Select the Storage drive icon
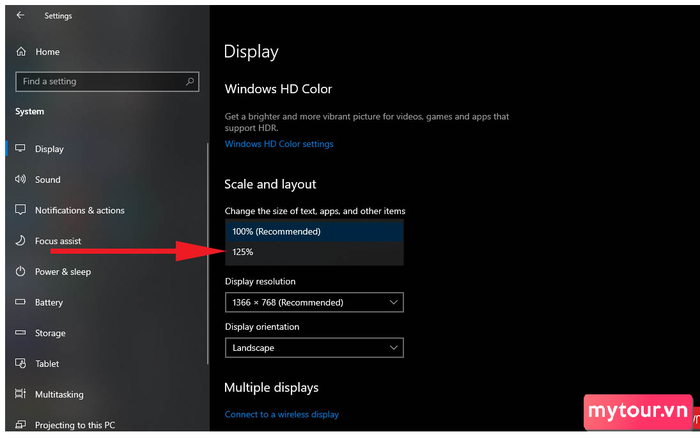This screenshot has width=700, height=439. tap(21, 333)
